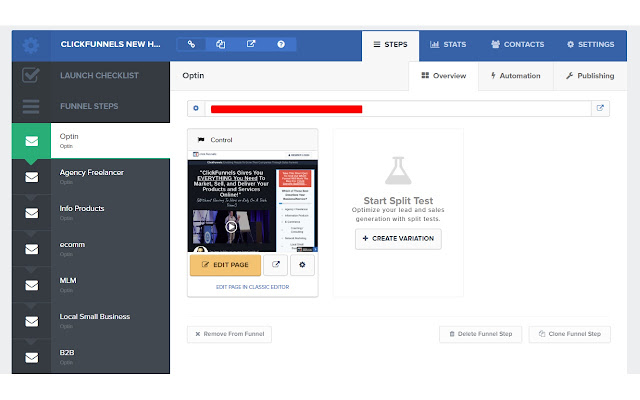Click the Local Small Business envelope icon

coord(31,321)
